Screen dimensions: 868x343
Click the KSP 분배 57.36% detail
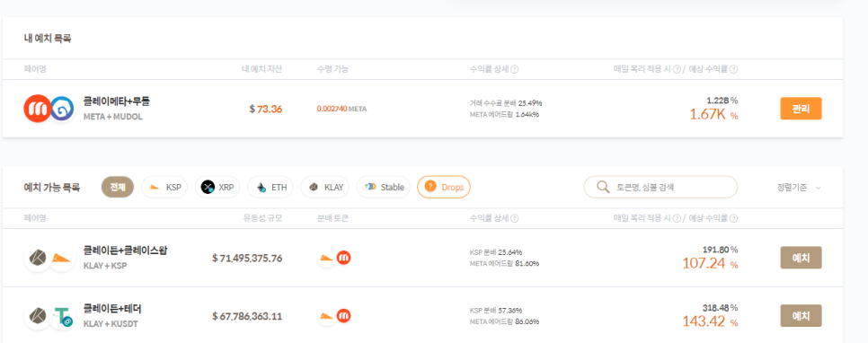pyautogui.click(x=496, y=311)
